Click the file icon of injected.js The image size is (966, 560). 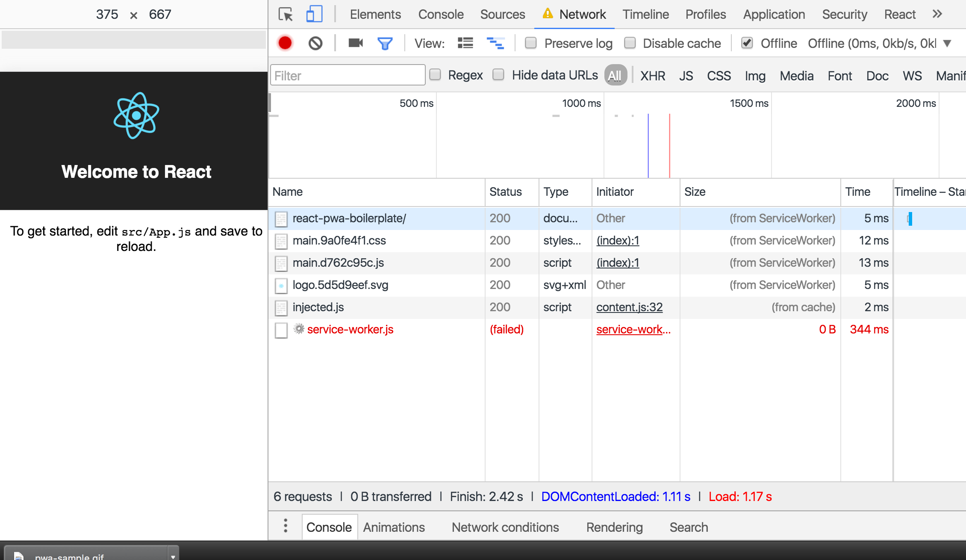[281, 308]
